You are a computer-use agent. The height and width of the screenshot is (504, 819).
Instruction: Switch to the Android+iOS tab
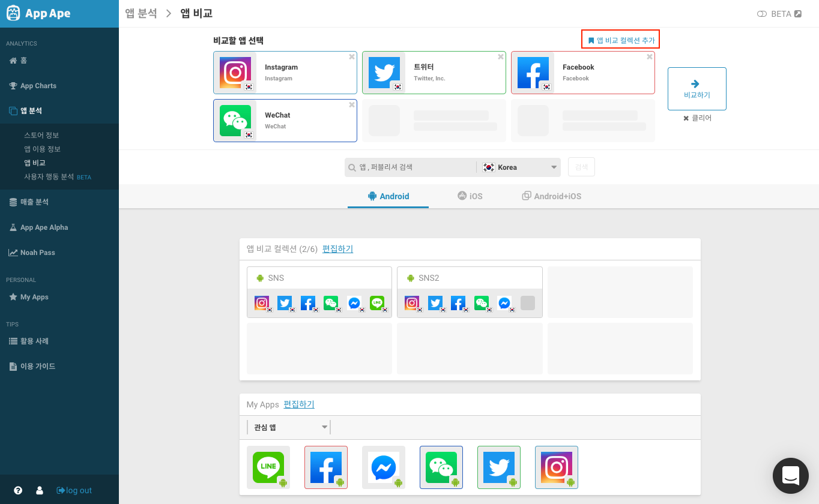[552, 196]
